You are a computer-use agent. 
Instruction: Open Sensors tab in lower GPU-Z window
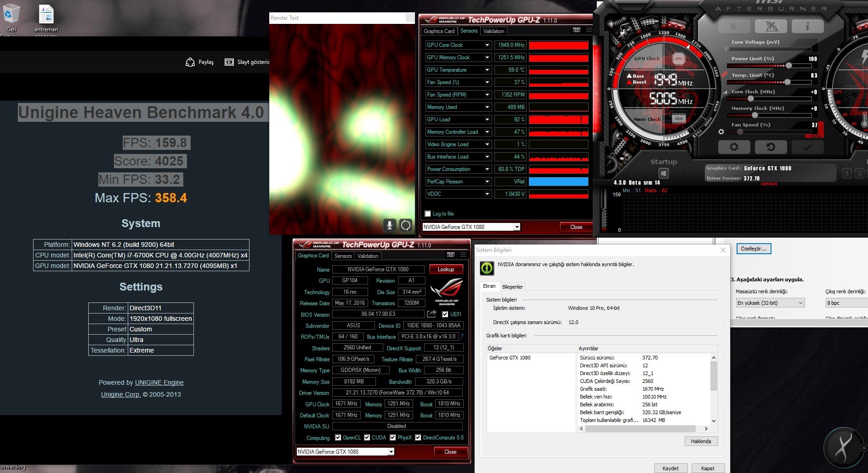pos(343,256)
